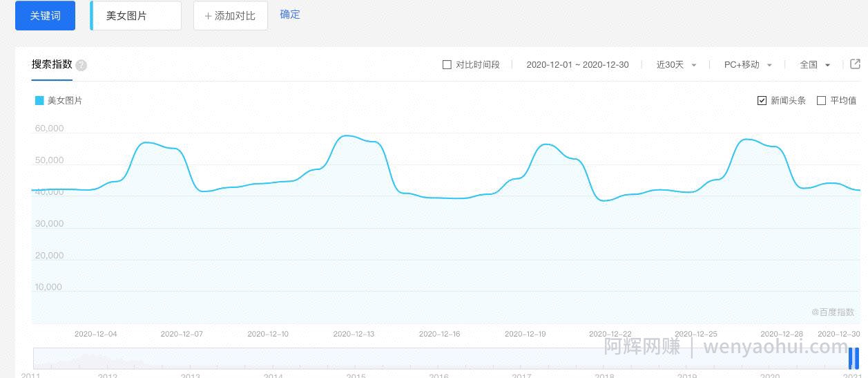Click the 30,000 y-axis value

click(49, 224)
